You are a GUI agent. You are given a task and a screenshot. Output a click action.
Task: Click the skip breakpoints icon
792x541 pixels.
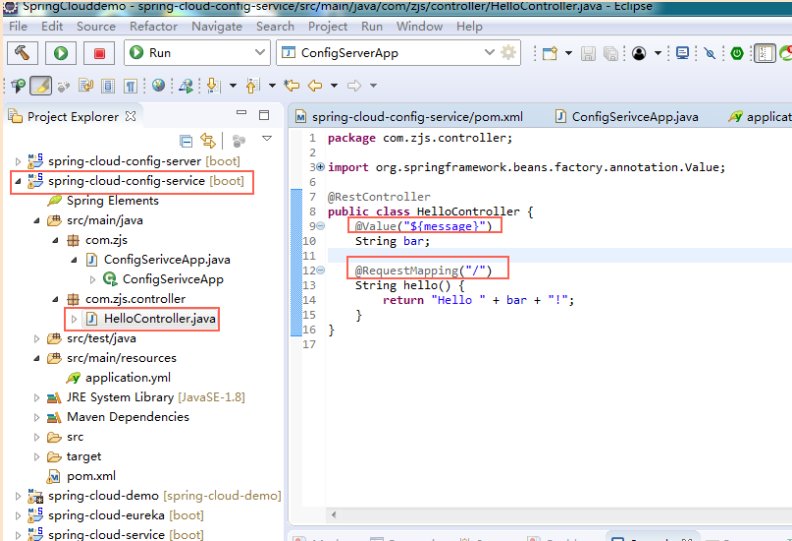(x=710, y=53)
